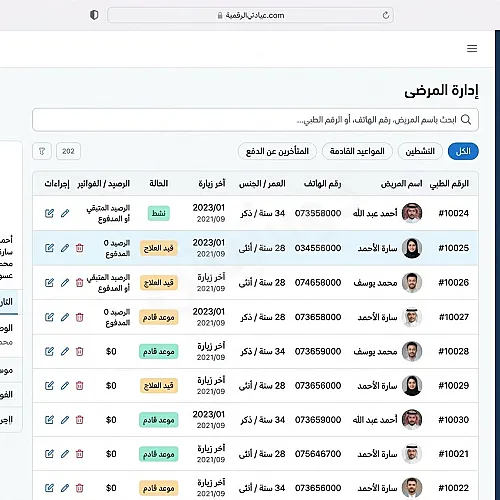Click open-record icon for patient #10026
Image resolution: width=500 pixels, height=500 pixels.
[49, 283]
